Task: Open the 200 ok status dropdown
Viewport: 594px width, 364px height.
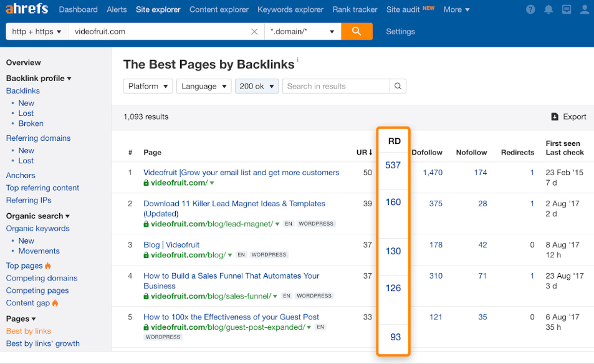Action: [x=257, y=86]
